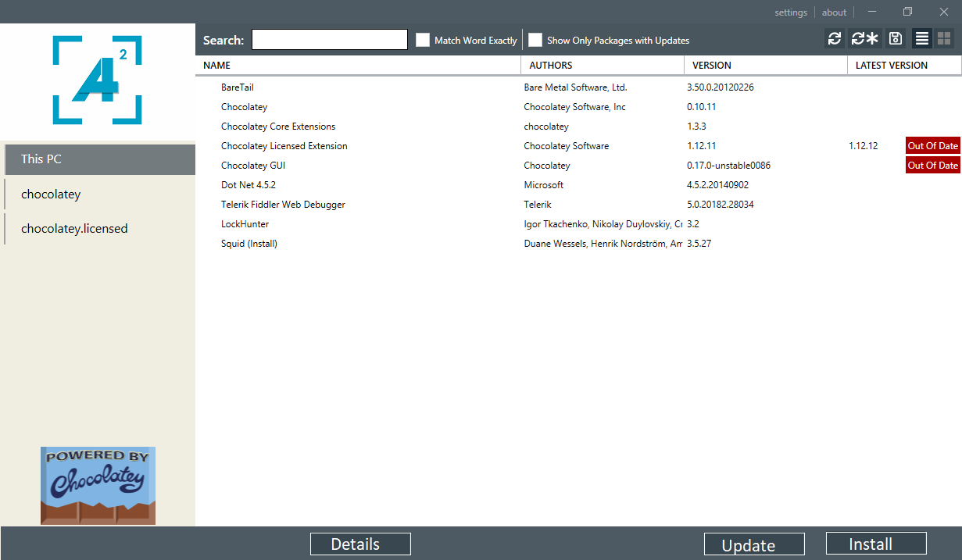Focus the Search input field
The width and height of the screenshot is (962, 560).
(x=330, y=40)
